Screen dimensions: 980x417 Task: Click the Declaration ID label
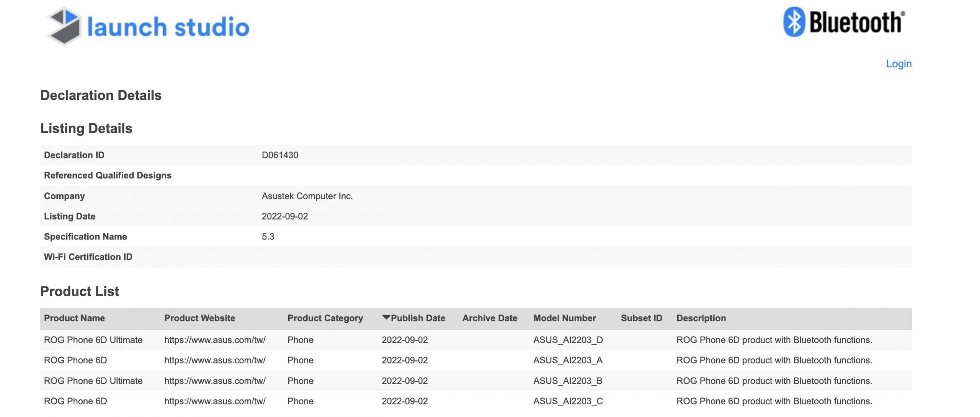coord(74,155)
